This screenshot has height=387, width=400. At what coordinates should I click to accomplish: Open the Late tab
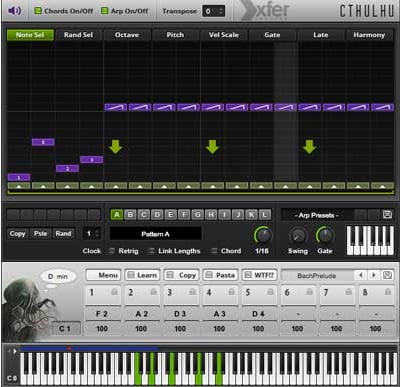tap(320, 35)
